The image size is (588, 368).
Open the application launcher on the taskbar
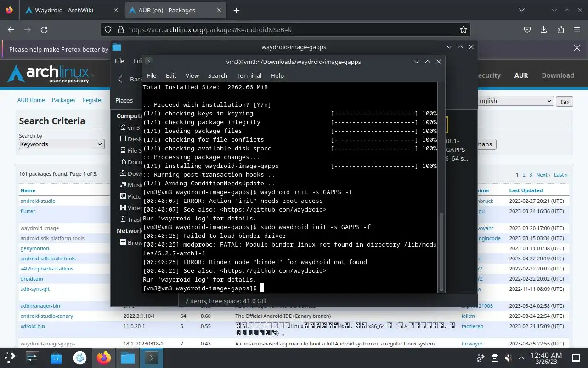(x=10, y=357)
